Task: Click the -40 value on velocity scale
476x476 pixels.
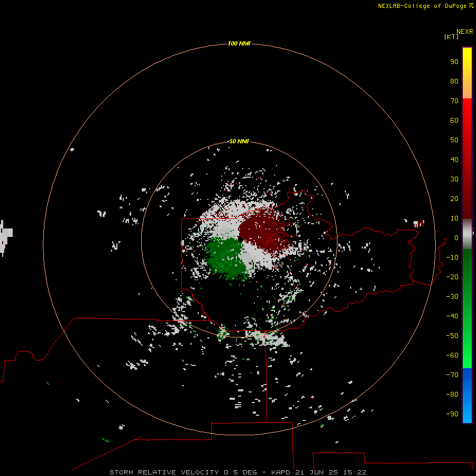Action: (452, 316)
